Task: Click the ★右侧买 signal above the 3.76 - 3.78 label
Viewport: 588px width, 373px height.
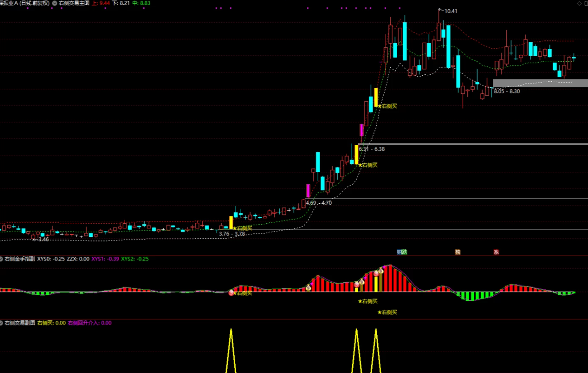Action: pyautogui.click(x=242, y=228)
